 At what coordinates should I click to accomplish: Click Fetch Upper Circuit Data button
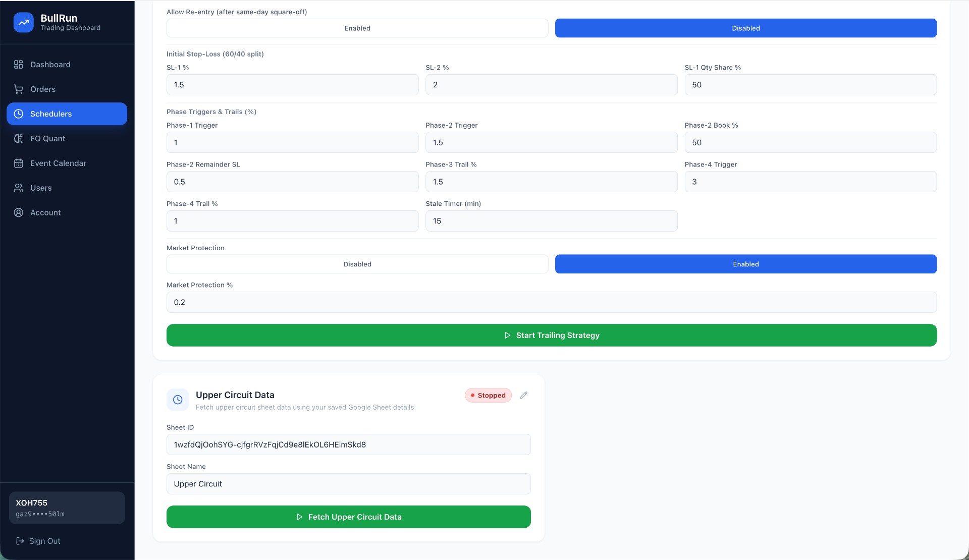pyautogui.click(x=349, y=517)
